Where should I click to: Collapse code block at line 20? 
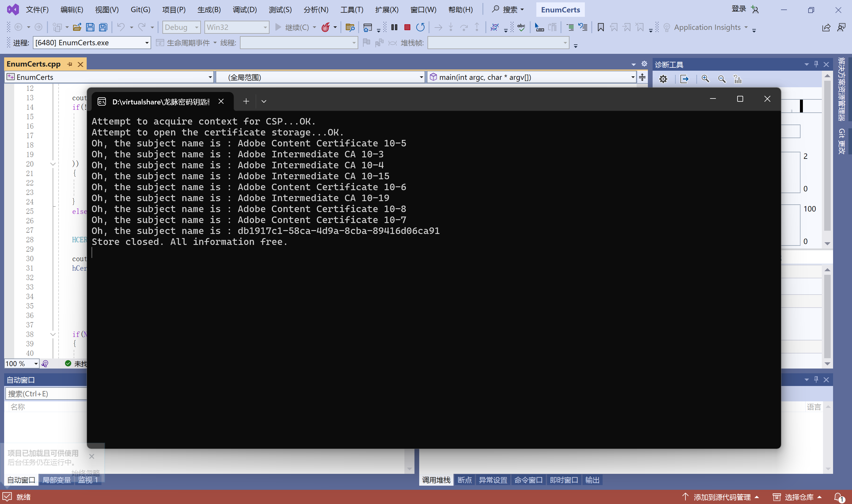[53, 164]
